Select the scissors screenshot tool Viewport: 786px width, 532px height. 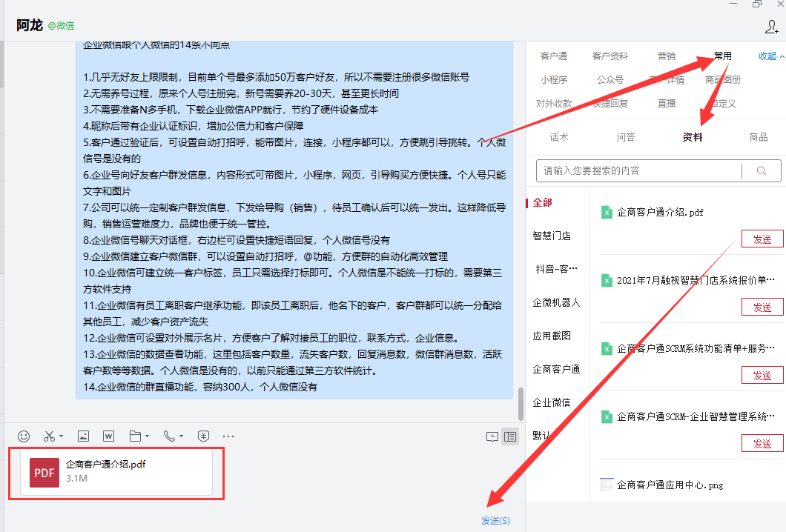pos(49,436)
